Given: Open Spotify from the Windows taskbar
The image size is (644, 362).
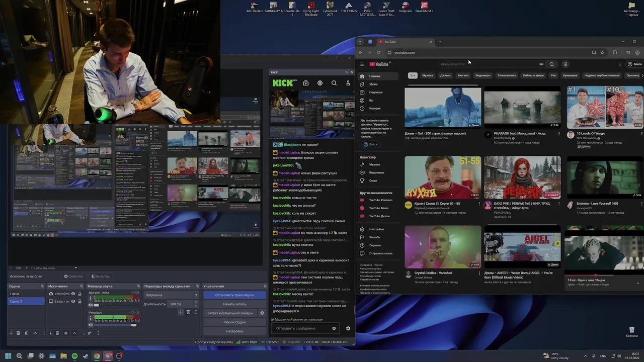Looking at the screenshot, I should (74, 356).
